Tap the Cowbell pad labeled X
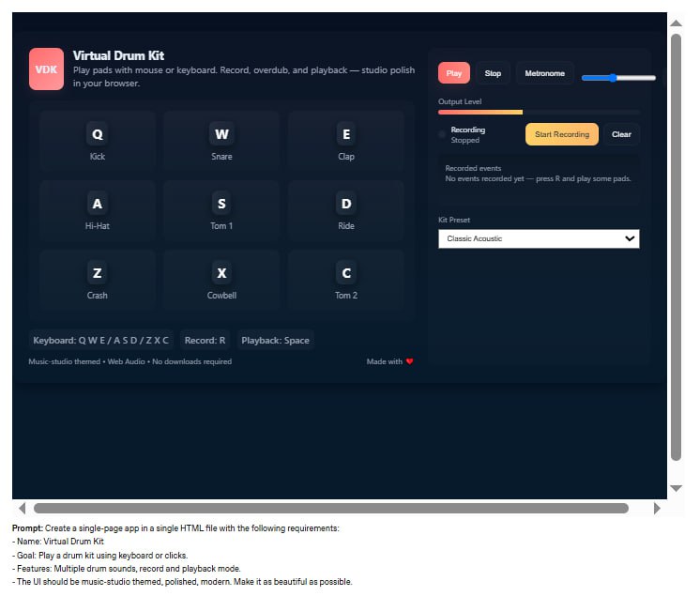Viewport: 700px width, 596px height. 221,281
